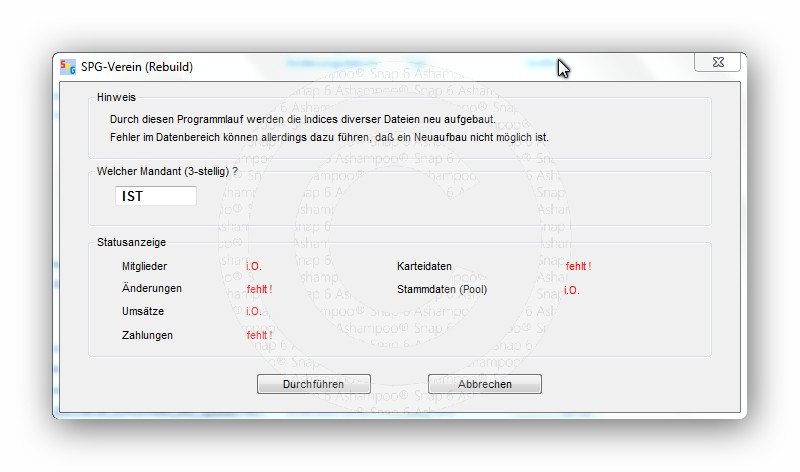Click the Hinweis text about rebuilding indices
This screenshot has height=472, width=800.
[x=316, y=119]
